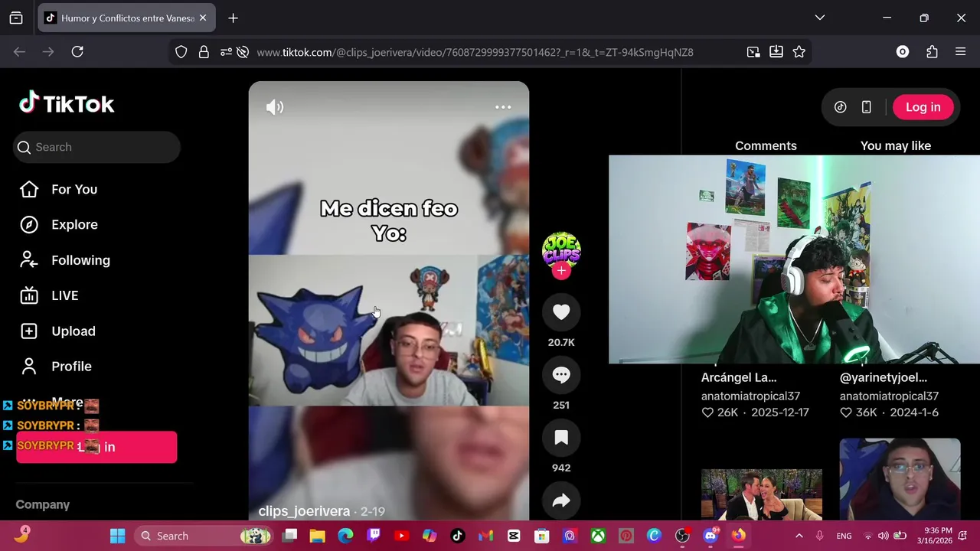980x551 pixels.
Task: Open the Joe Clips profile avatar
Action: (x=561, y=249)
